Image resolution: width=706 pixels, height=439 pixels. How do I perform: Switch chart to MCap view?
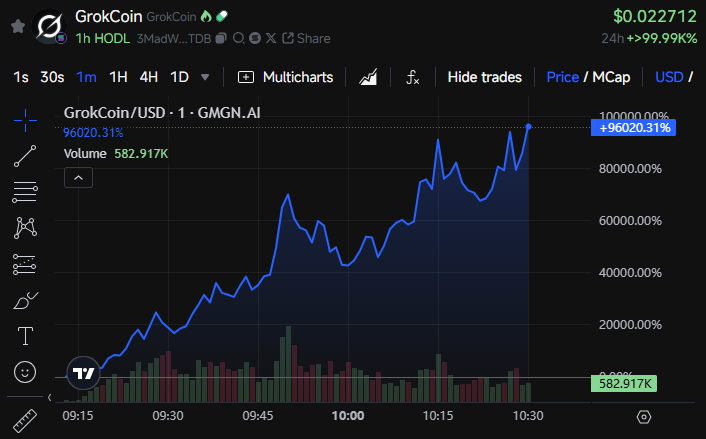610,77
